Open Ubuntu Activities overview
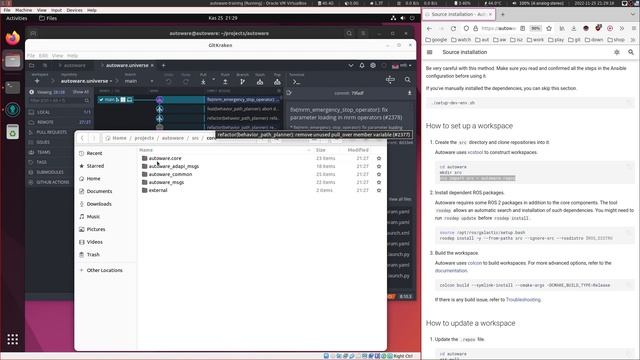This screenshot has width=640, height=360. 17,18
